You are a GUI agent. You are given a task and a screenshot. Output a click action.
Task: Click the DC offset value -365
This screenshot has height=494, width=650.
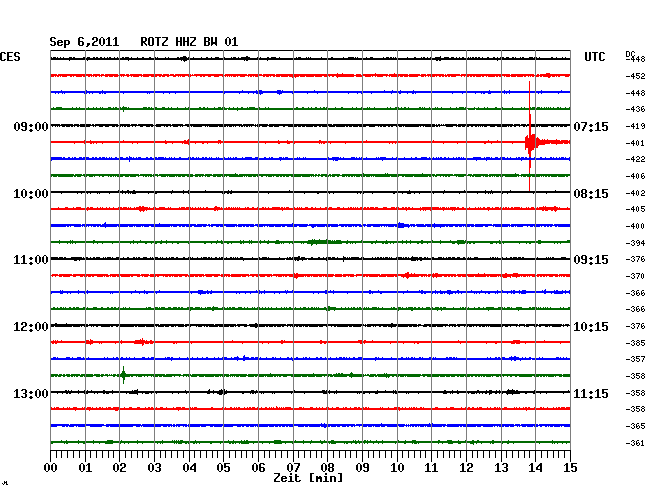pos(635,426)
